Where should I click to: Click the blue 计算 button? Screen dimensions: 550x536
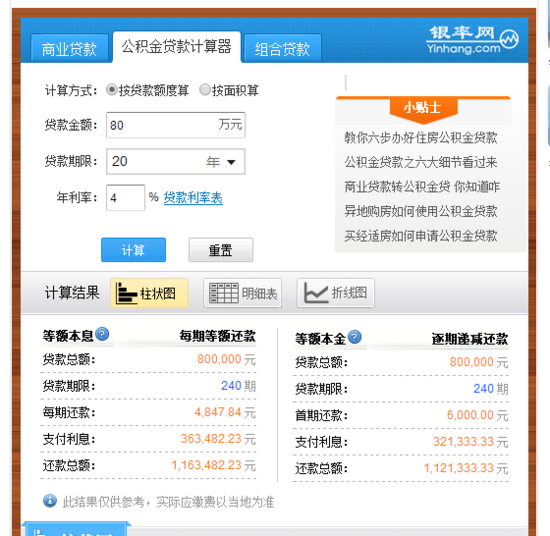point(133,250)
